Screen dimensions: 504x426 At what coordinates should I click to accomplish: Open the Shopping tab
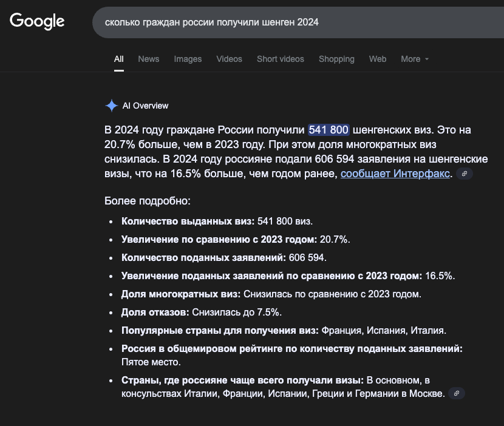tap(336, 59)
